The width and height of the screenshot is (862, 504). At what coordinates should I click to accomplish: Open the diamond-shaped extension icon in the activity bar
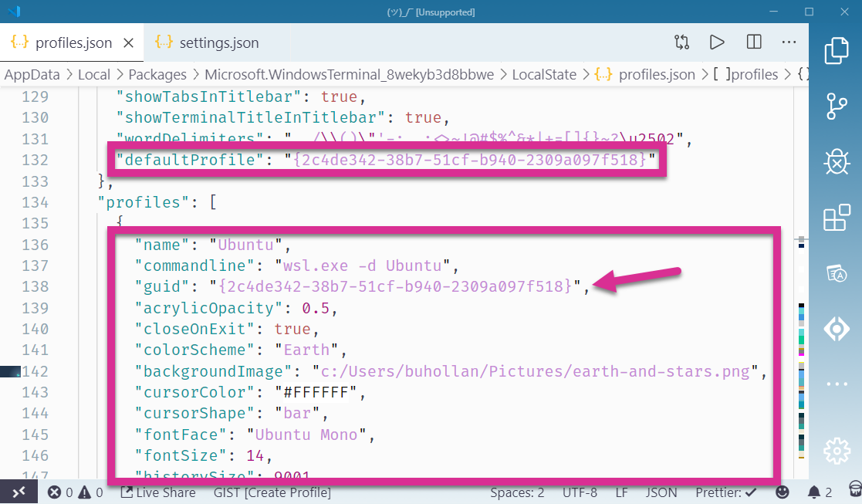coord(837,330)
